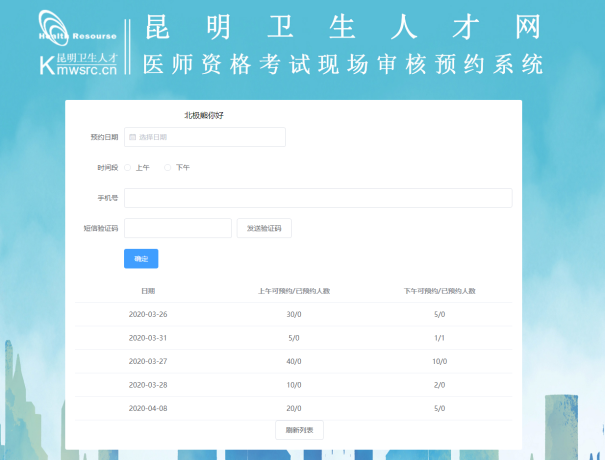This screenshot has width=605, height=460.
Task: Click the 手机号 phone number input
Action: click(x=318, y=198)
